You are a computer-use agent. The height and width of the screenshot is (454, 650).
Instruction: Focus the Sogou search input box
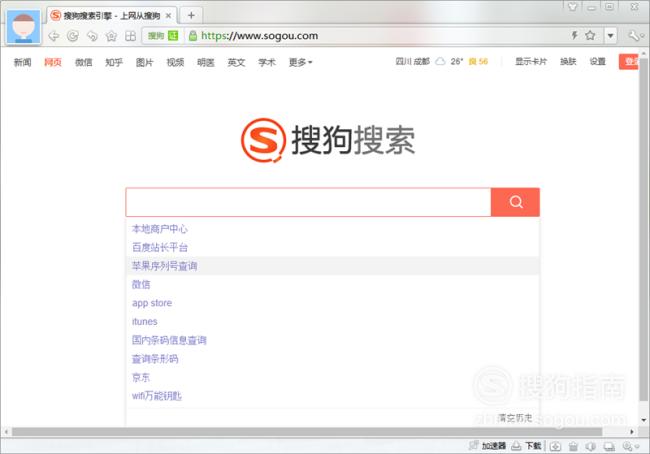(x=308, y=202)
